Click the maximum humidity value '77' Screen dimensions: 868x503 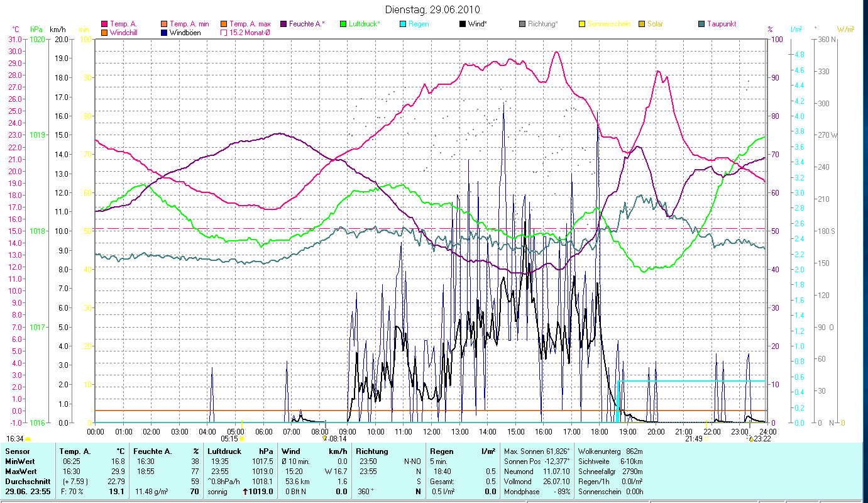point(195,472)
